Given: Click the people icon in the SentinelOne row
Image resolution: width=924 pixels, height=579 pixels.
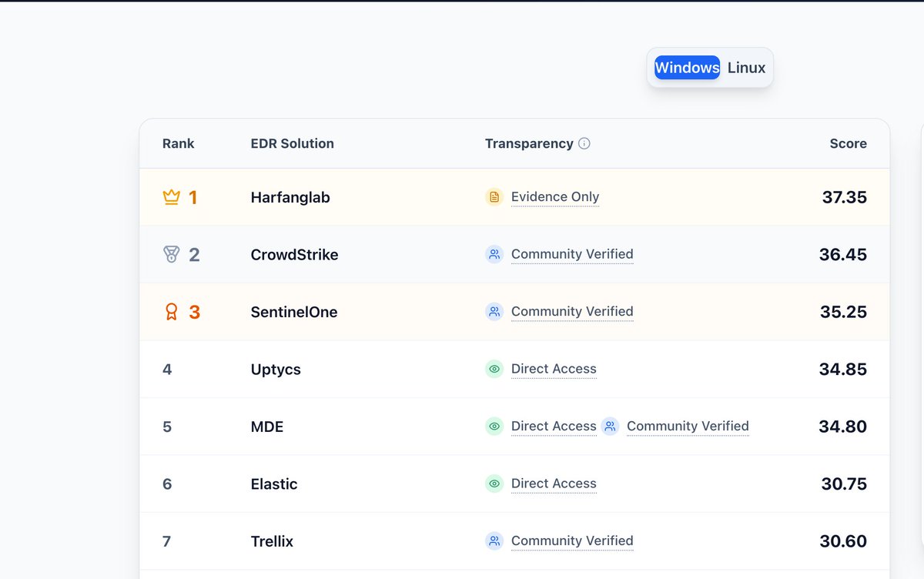Looking at the screenshot, I should point(494,312).
